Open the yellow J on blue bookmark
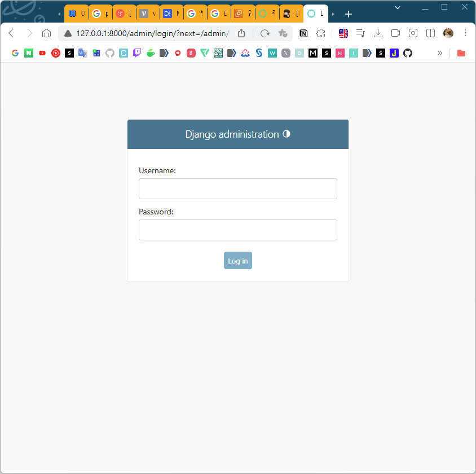The height and width of the screenshot is (474, 476). pyautogui.click(x=394, y=53)
